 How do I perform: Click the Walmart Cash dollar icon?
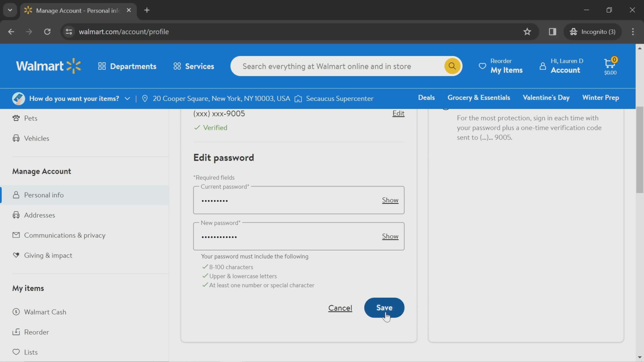pyautogui.click(x=16, y=312)
